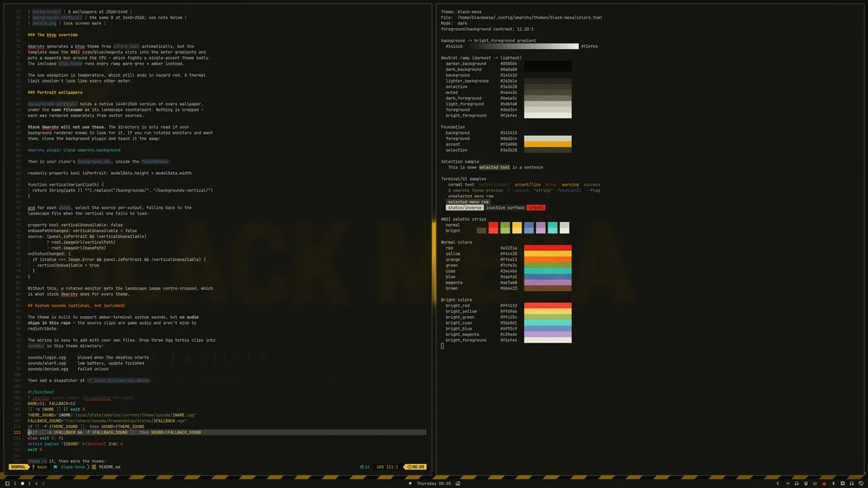868x488 pixels.
Task: Click the 'sounds/login.ogg' table row
Action: (88, 357)
